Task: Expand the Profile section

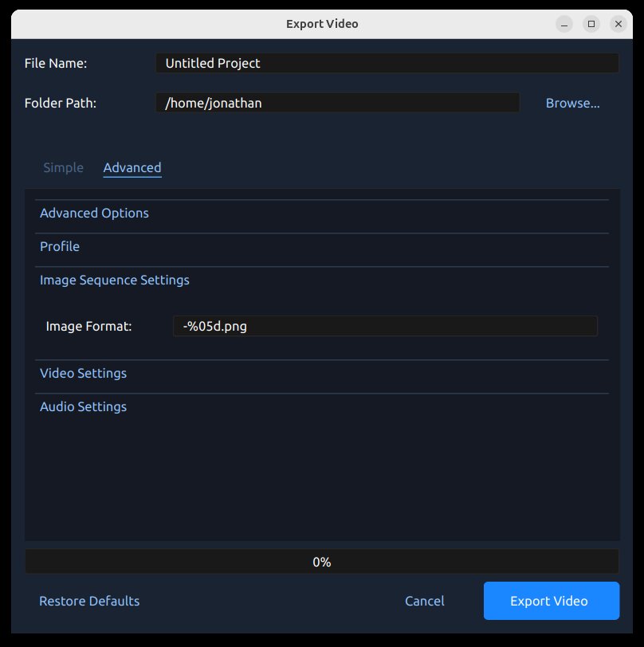Action: point(60,246)
